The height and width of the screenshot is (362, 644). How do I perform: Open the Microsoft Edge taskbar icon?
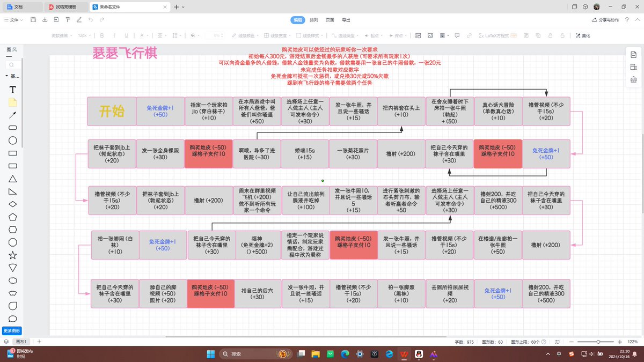345,354
